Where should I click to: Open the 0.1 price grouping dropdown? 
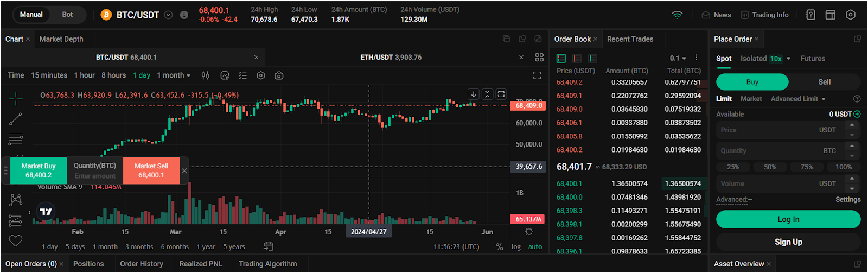[678, 58]
